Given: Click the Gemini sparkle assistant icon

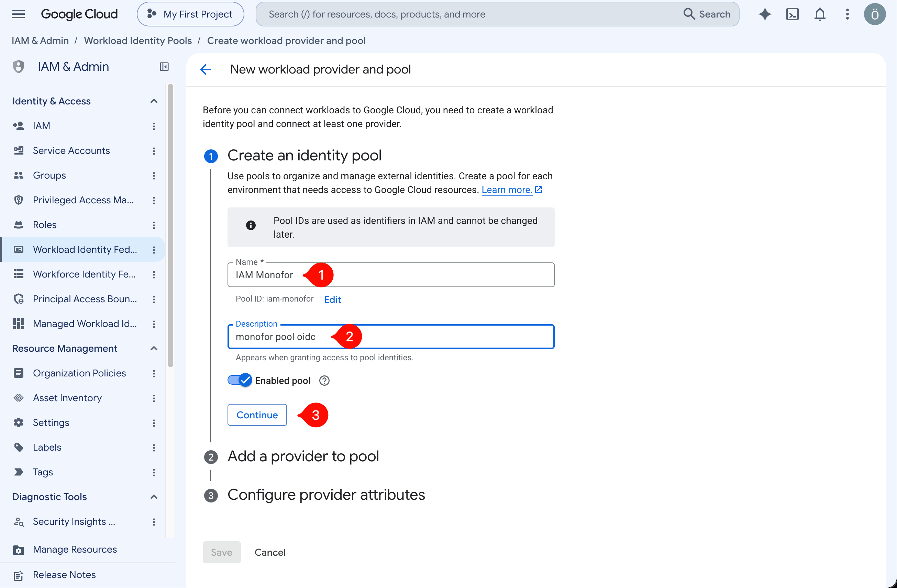Looking at the screenshot, I should [x=765, y=14].
